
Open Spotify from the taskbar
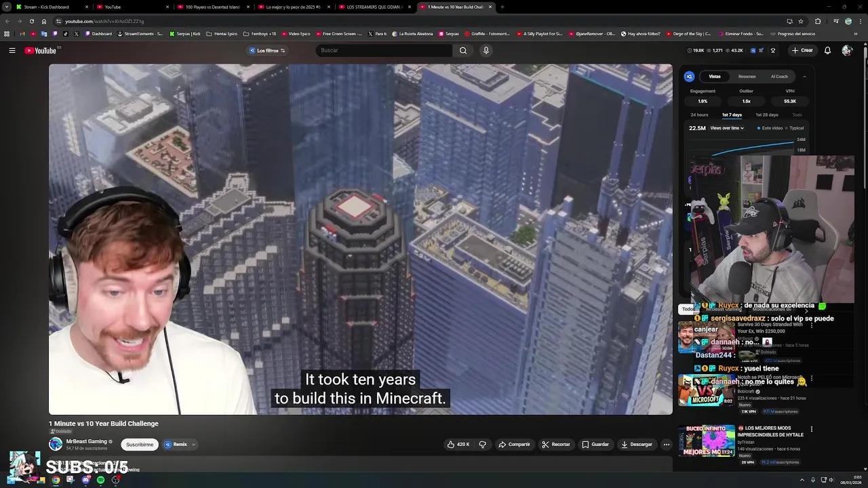click(100, 480)
